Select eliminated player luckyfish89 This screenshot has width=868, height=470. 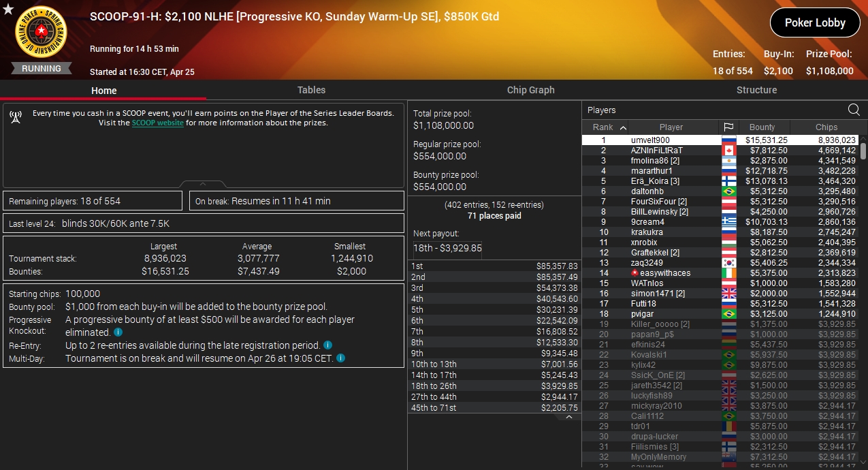[720, 396]
